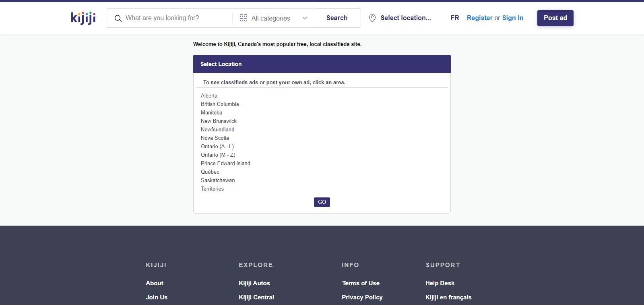644x305 pixels.
Task: Click the magnifying glass search icon
Action: [x=118, y=18]
